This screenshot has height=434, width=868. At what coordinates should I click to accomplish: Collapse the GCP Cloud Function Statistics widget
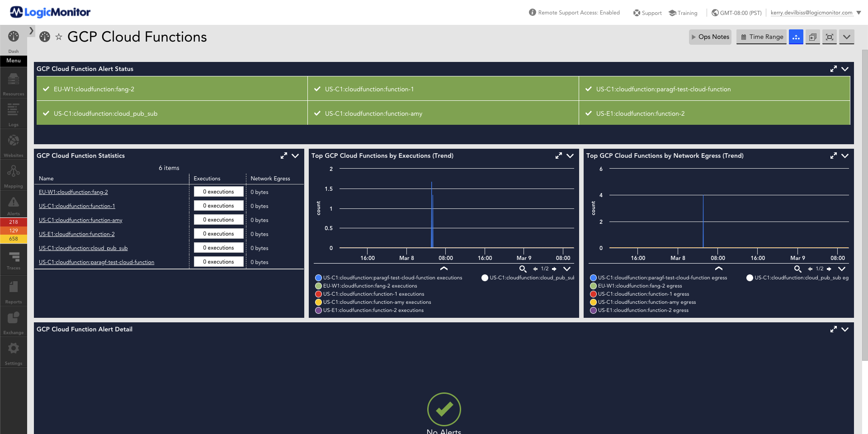click(x=295, y=156)
